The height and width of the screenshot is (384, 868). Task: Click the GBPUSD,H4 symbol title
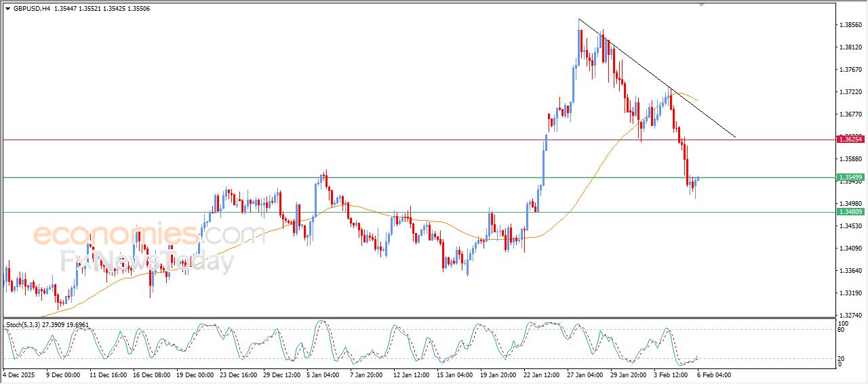[32, 9]
